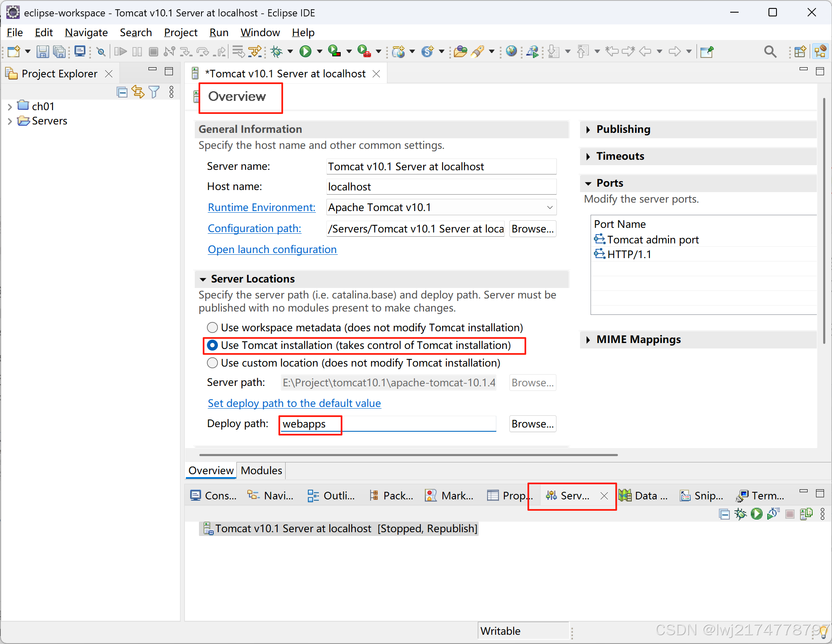Click the Deploy path webapps input field
Image resolution: width=832 pixels, height=644 pixels.
click(388, 424)
